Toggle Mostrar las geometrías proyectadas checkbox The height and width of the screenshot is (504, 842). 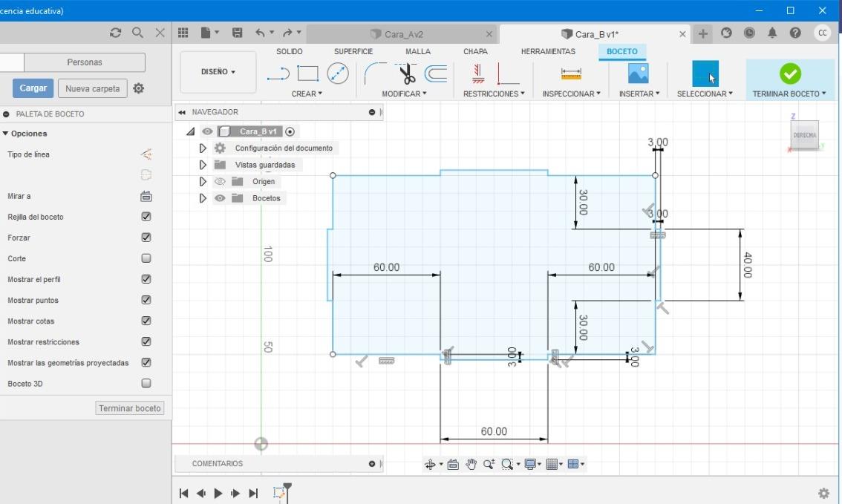point(146,362)
